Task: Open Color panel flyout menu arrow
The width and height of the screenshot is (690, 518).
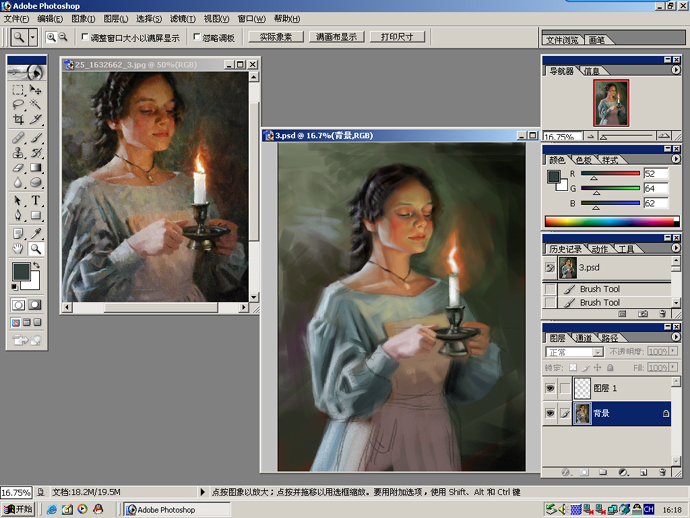Action: click(676, 159)
